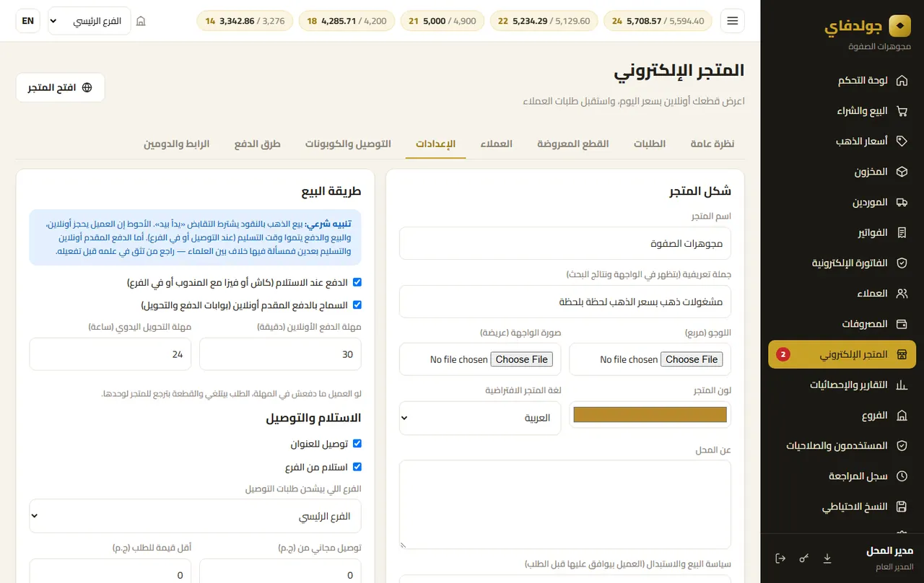This screenshot has height=583, width=924.
Task: Click the عن المحل text area
Action: pyautogui.click(x=565, y=505)
